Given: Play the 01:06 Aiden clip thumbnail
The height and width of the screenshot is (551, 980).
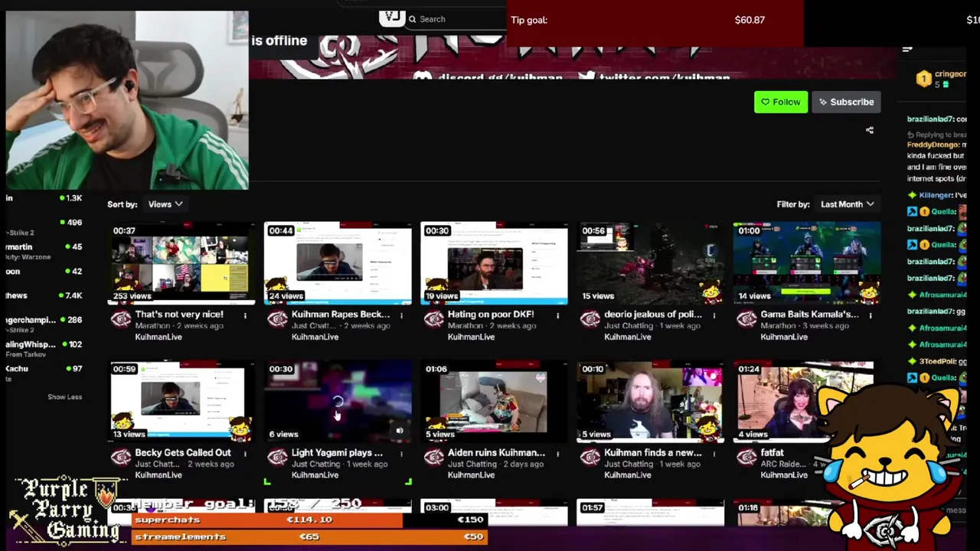Looking at the screenshot, I should tap(494, 402).
